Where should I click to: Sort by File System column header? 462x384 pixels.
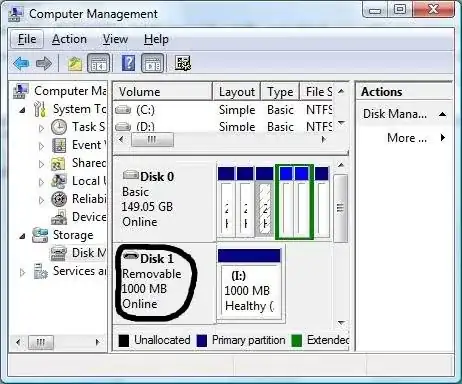[x=317, y=92]
